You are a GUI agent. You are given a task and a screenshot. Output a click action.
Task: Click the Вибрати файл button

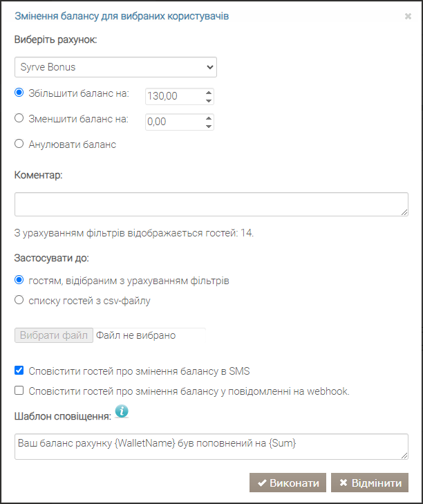(54, 335)
